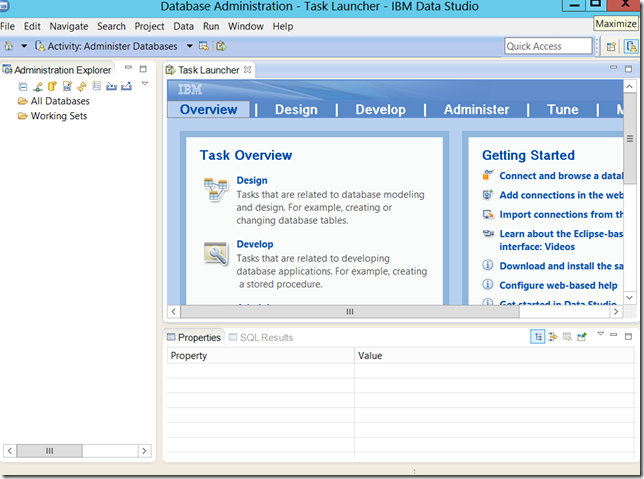Click the Home icon in the toolbar
The image size is (644, 479).
(8, 46)
